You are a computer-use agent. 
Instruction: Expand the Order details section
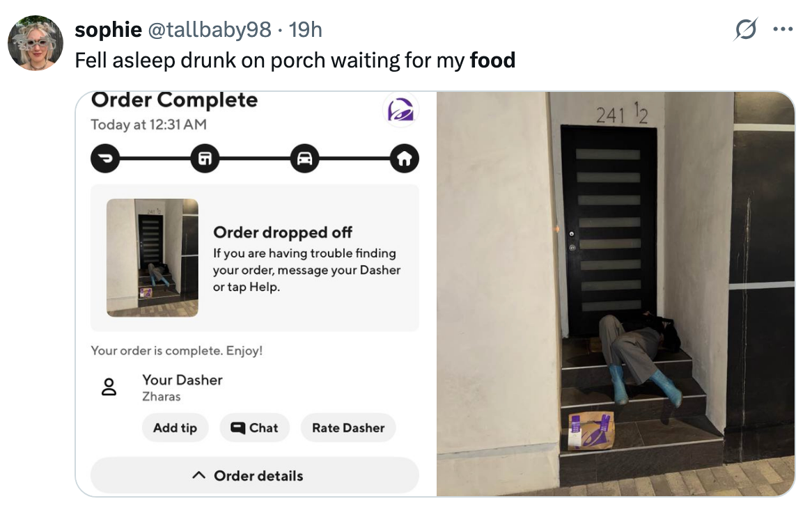254,475
